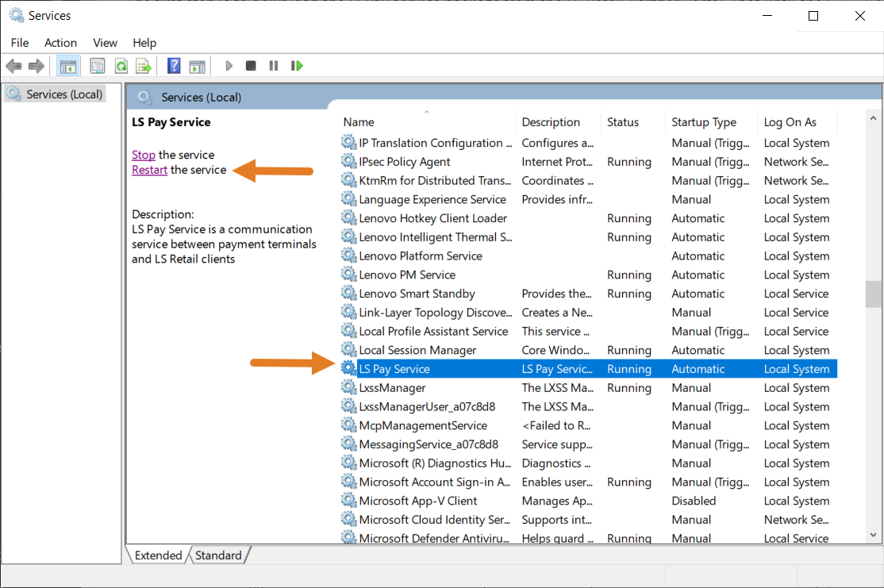Open the View menu

coord(104,42)
